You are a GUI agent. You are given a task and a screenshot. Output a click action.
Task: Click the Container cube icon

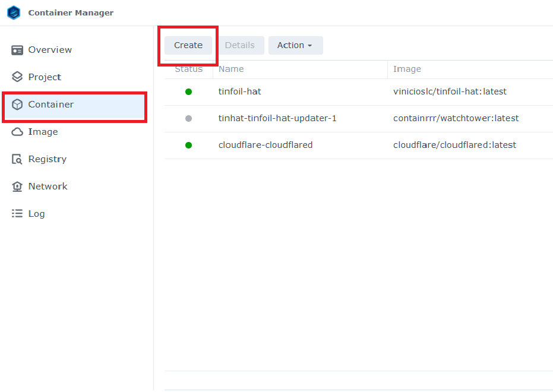point(17,105)
